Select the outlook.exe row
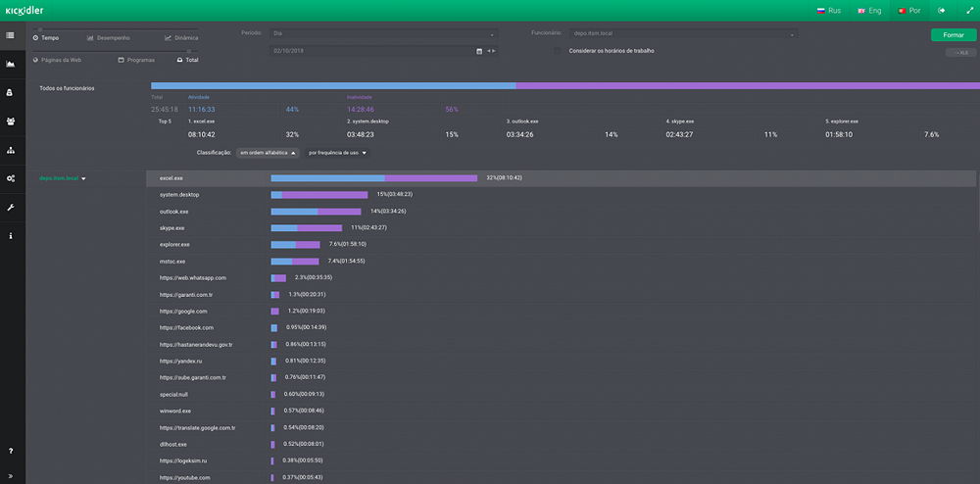 561,211
